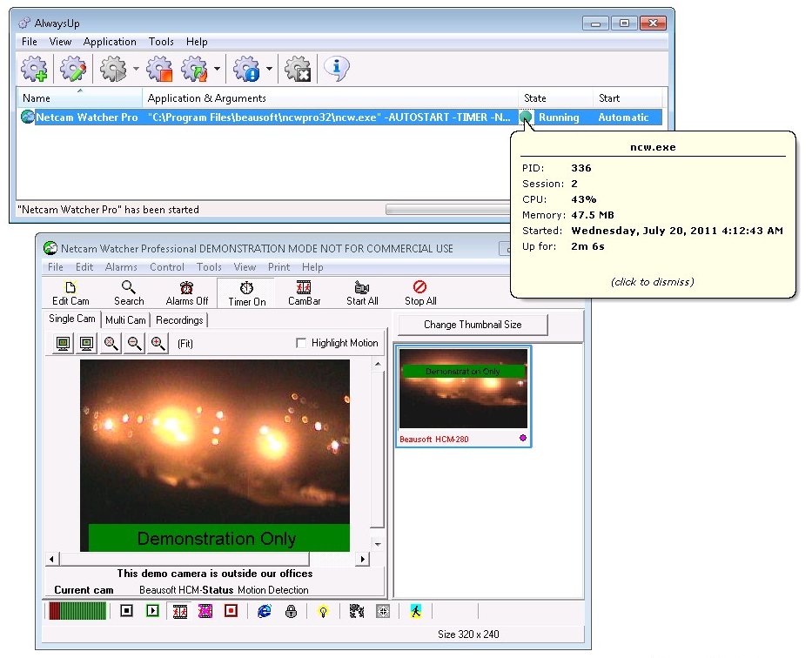Click the Remove Application gear-X icon in AlwaysUp
The height and width of the screenshot is (658, 812).
point(298,69)
